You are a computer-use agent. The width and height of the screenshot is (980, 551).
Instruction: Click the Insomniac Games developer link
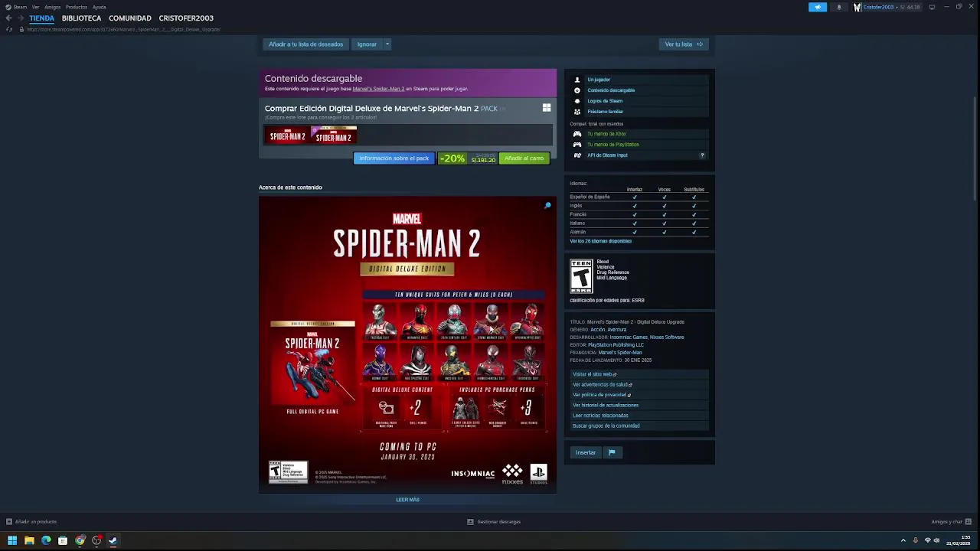click(x=629, y=337)
